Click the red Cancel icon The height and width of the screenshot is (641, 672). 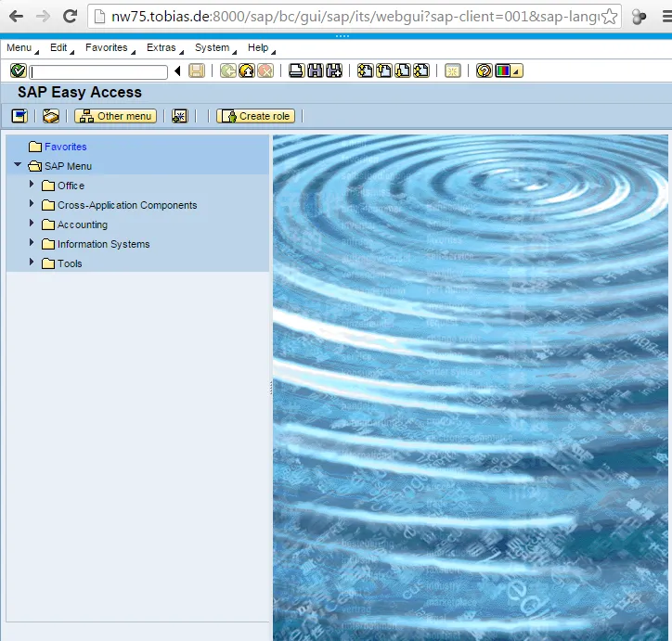265,71
